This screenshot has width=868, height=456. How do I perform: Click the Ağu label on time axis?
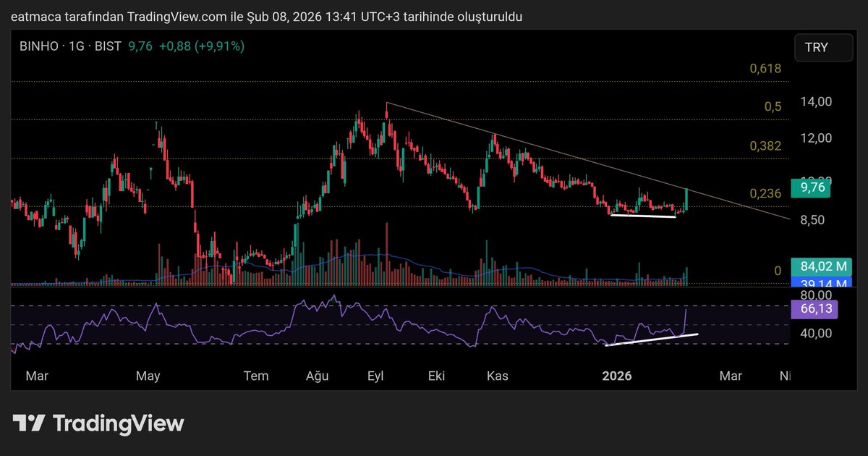(x=317, y=376)
